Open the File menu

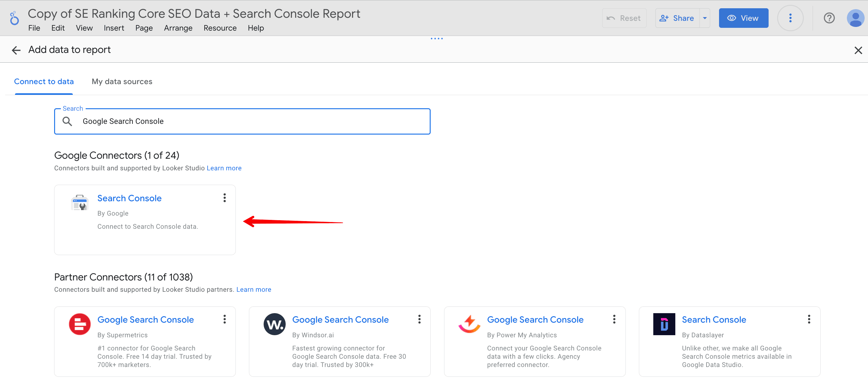click(34, 28)
